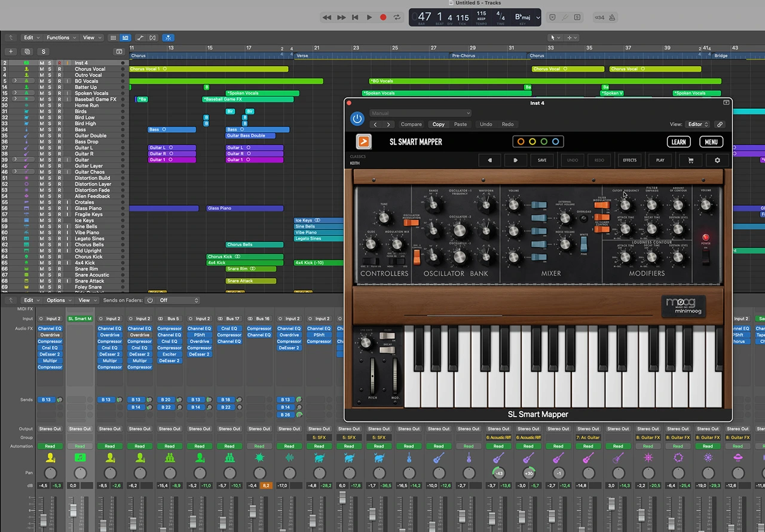This screenshot has height=532, width=765.
Task: Solo the Glass Piano track
Action: pos(50,209)
